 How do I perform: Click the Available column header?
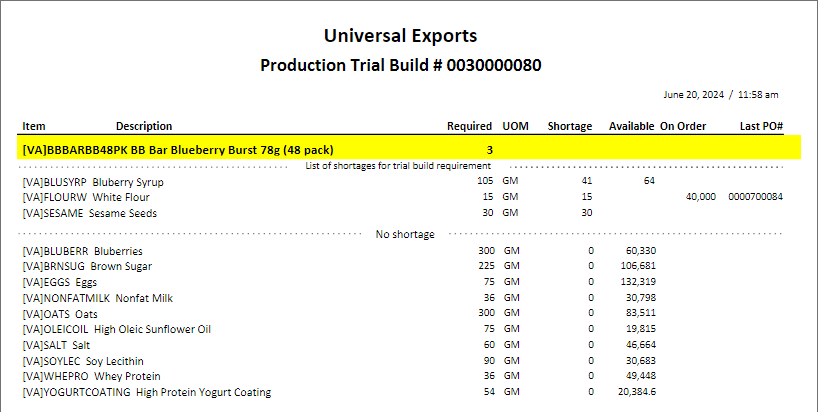[x=631, y=126]
